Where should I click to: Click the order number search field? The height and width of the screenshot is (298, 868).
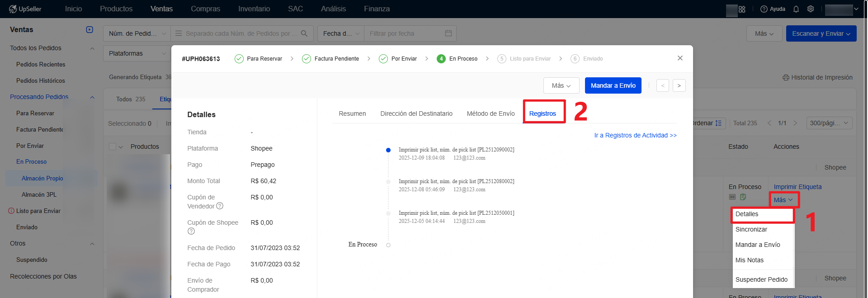coord(240,33)
